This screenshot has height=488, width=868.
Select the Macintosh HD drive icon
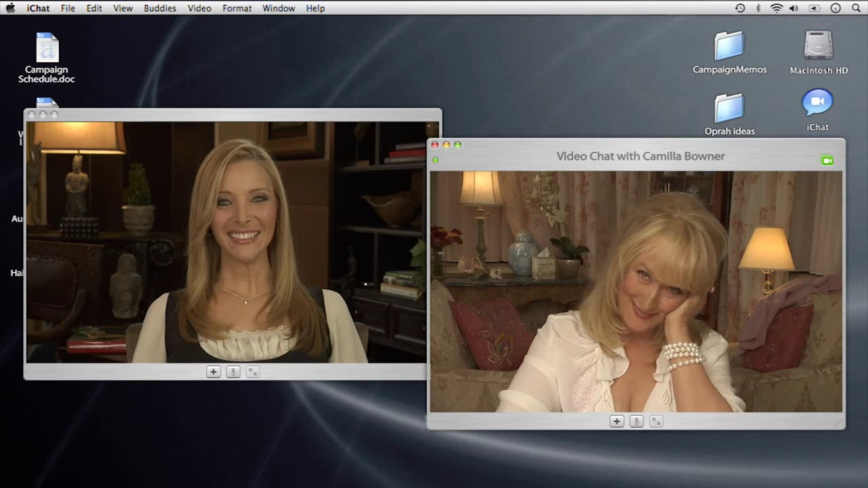pos(818,46)
